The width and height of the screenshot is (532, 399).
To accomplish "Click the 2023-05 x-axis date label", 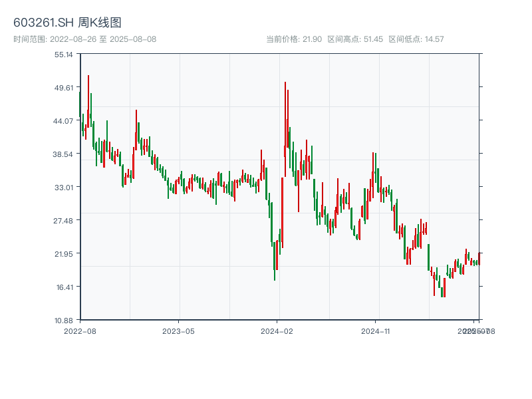I will point(178,331).
